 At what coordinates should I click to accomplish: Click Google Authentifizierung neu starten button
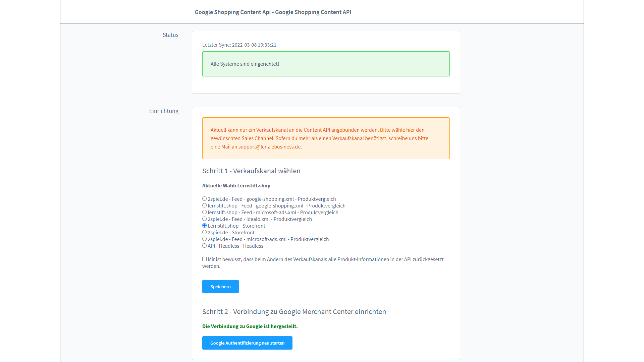247,343
